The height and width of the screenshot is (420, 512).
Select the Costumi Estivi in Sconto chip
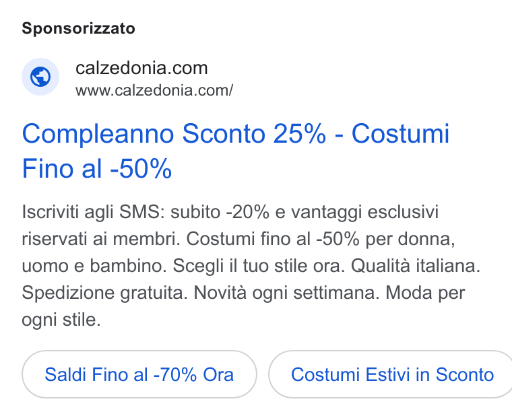(x=391, y=374)
